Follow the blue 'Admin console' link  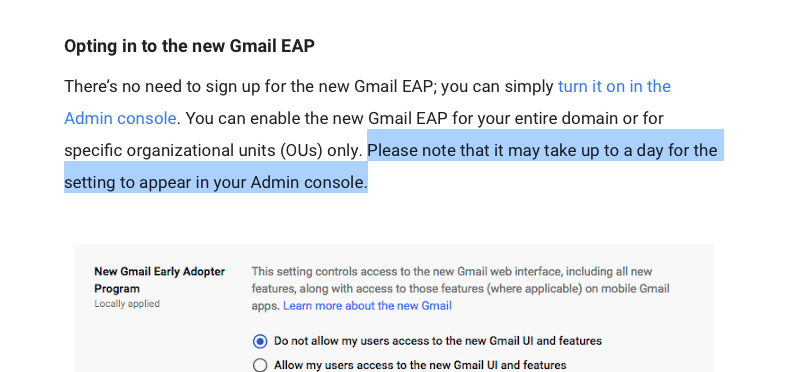coord(120,119)
